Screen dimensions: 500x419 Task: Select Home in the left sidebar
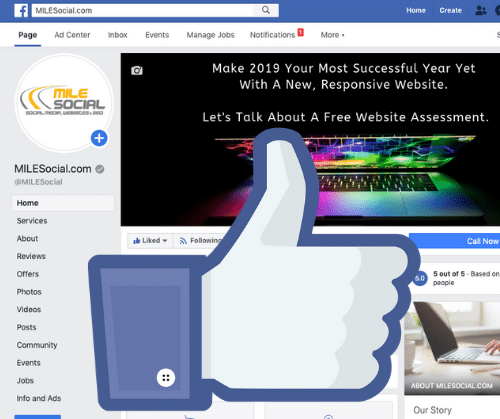(63, 203)
